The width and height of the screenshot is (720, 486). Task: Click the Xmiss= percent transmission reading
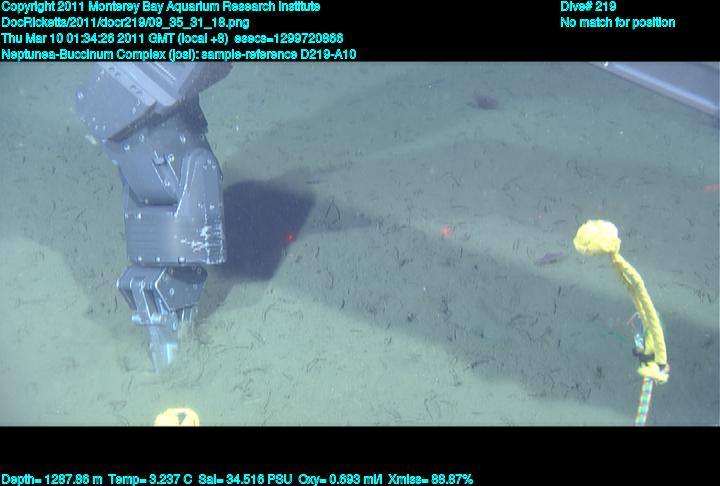[430, 480]
